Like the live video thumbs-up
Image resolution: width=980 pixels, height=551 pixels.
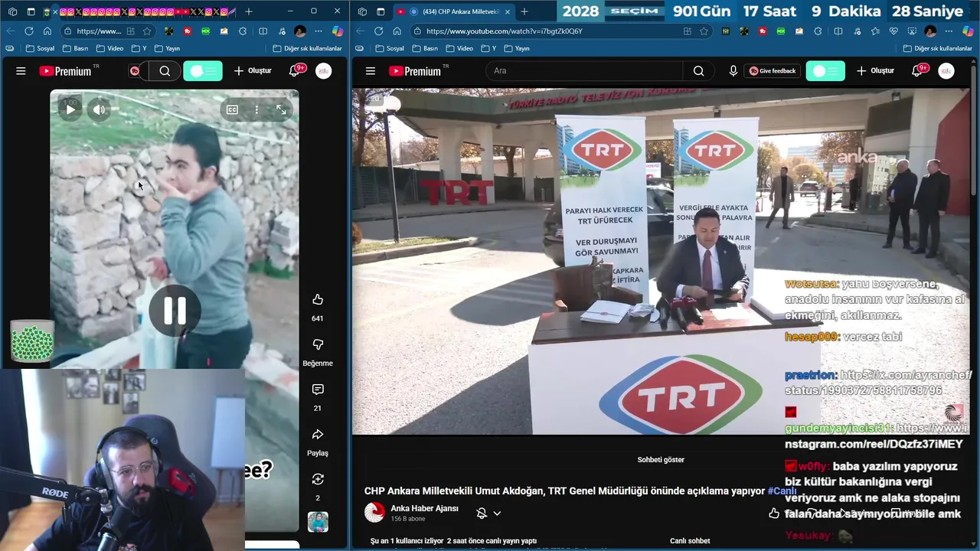click(774, 514)
